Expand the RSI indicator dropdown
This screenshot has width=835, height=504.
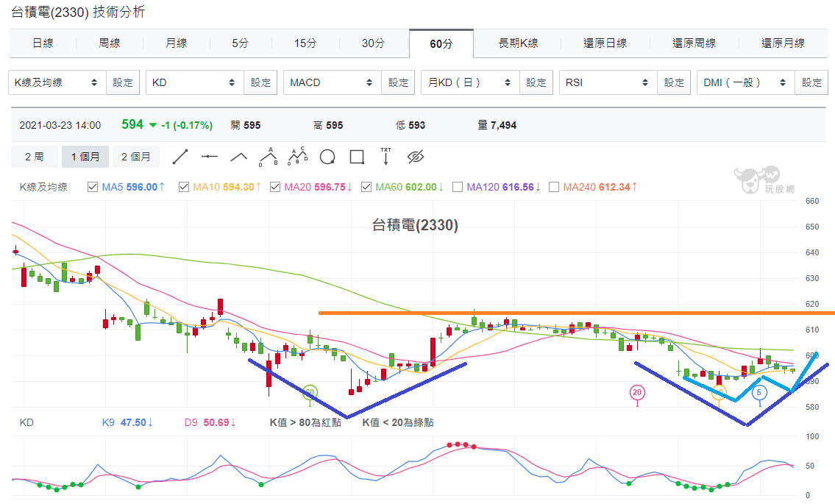click(x=608, y=82)
